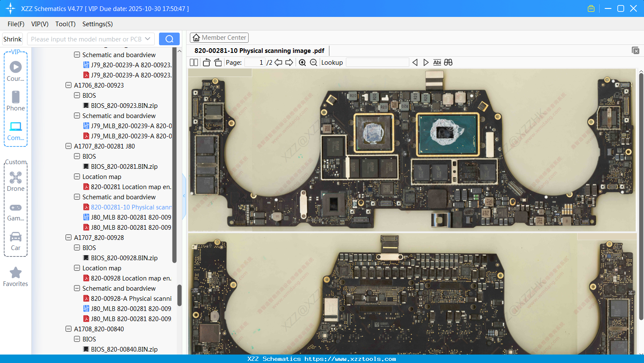Open BIOS_820-00840.BIN.zip file
644x363 pixels.
[120, 349]
